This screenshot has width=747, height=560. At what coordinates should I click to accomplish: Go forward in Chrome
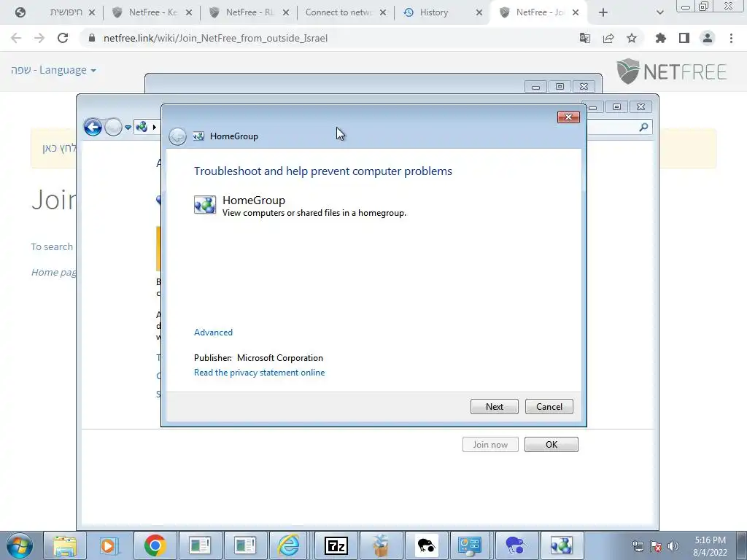pyautogui.click(x=39, y=38)
